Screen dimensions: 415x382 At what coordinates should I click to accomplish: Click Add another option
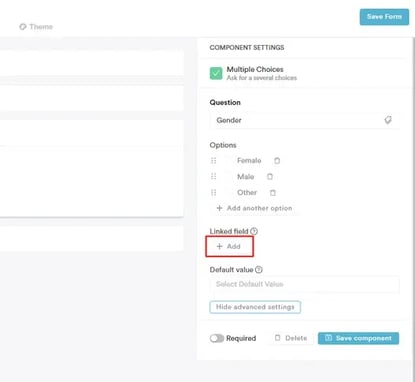point(254,208)
